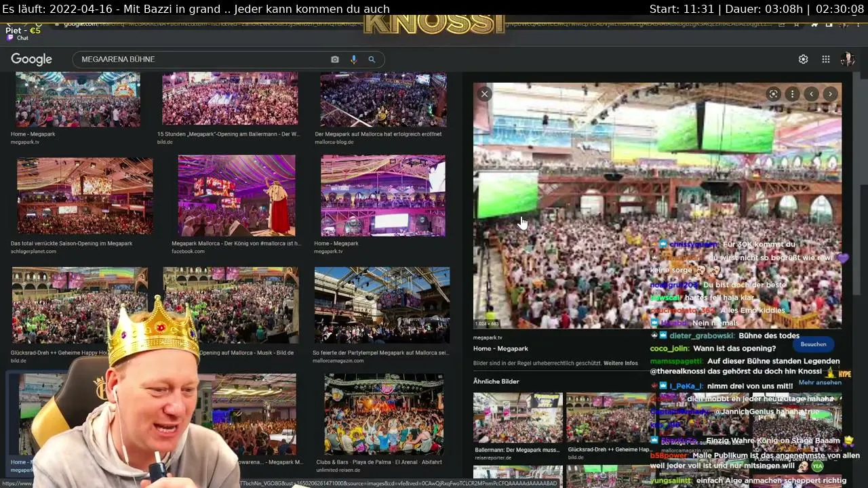868x488 pixels.
Task: Search inside image with the Lens icon
Action: 773,94
